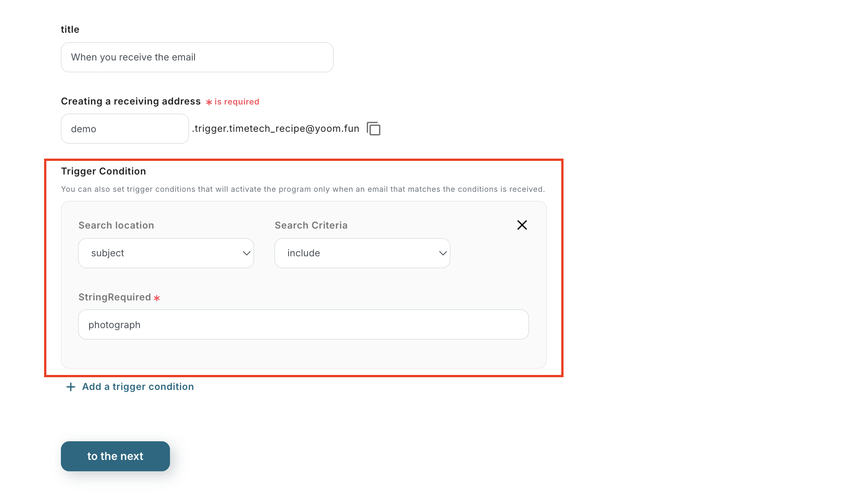
Task: Copy the receiving email address
Action: click(x=374, y=129)
